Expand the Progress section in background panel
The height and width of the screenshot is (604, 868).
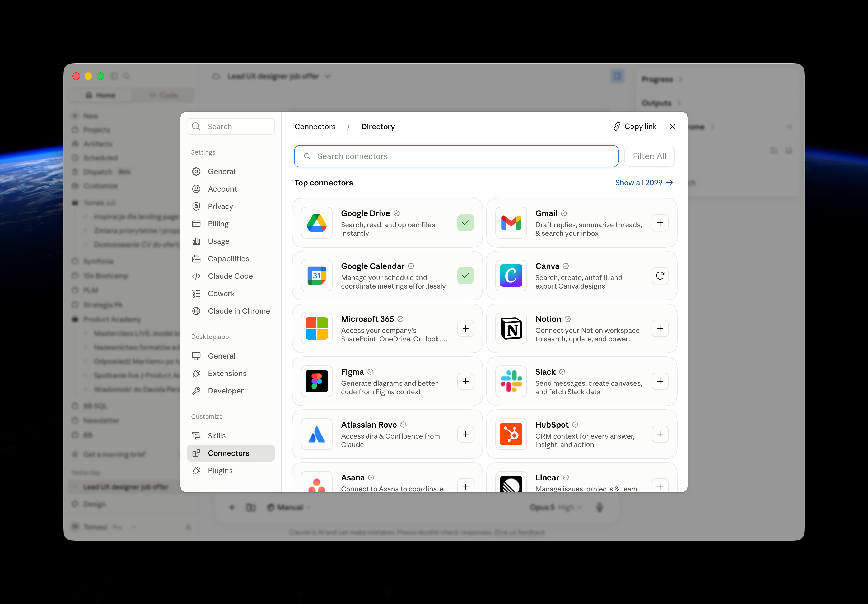click(662, 80)
